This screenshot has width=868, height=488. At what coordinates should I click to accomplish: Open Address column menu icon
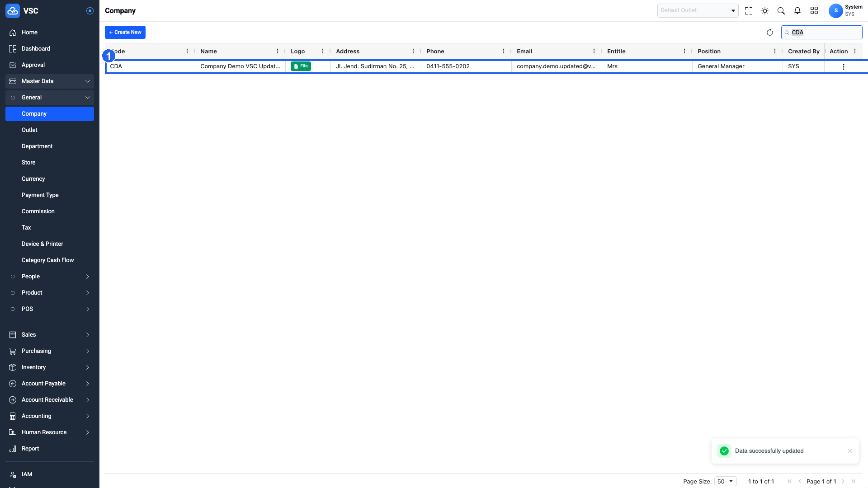(413, 52)
